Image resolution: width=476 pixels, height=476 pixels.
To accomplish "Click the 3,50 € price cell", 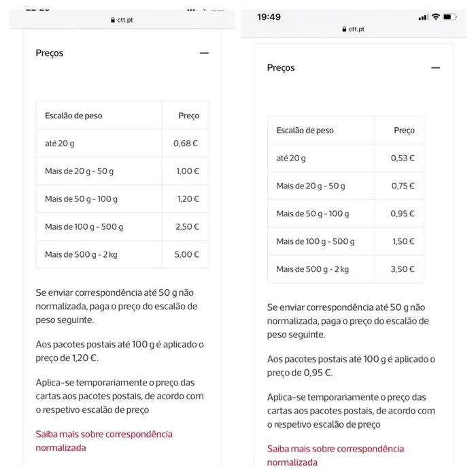I will [403, 269].
